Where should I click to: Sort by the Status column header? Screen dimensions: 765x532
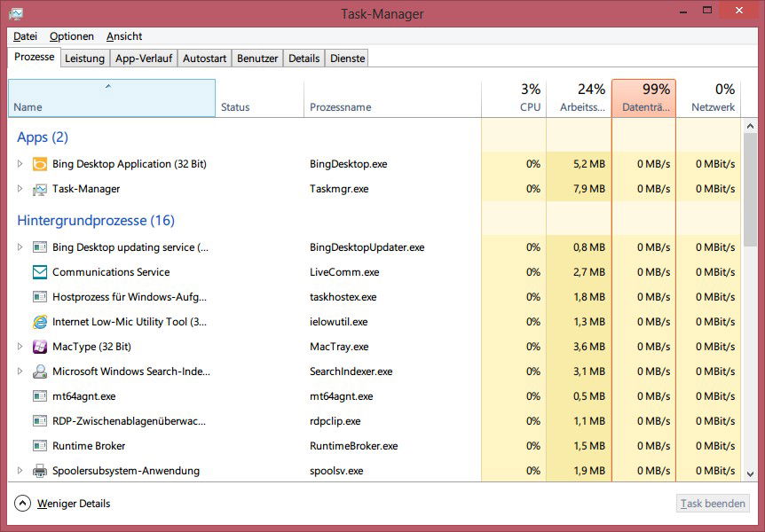[259, 98]
